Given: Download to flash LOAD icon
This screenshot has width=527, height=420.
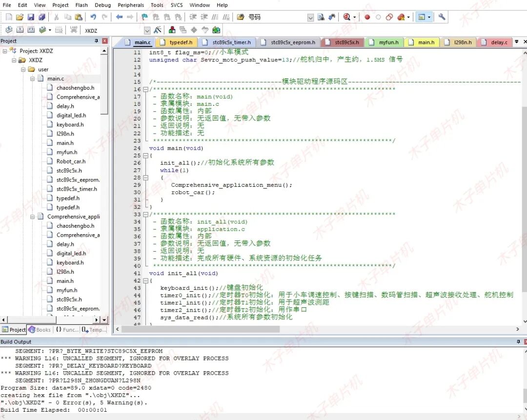Looking at the screenshot, I should click(x=74, y=30).
